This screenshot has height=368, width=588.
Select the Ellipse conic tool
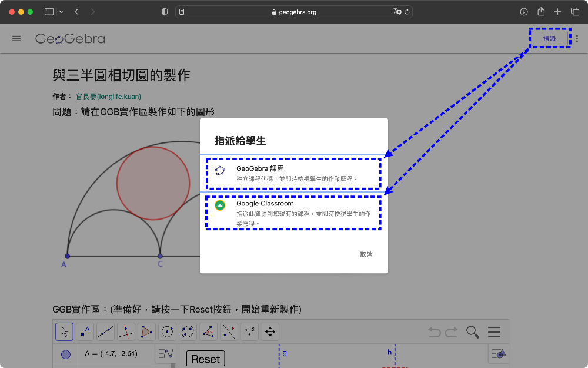tap(188, 331)
